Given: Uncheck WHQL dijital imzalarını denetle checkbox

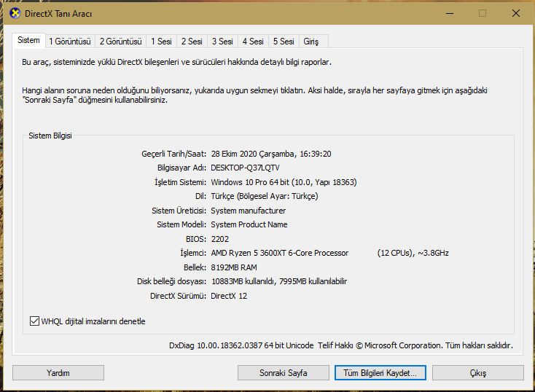Looking at the screenshot, I should coord(34,321).
